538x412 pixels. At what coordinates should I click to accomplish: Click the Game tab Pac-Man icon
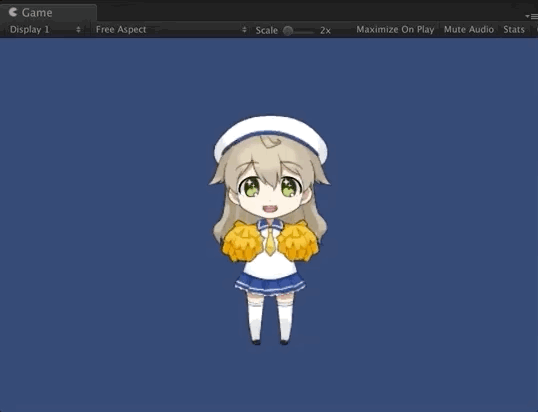tap(13, 12)
